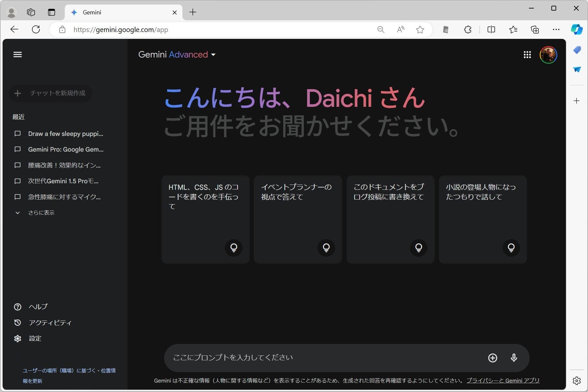Open Help with the question mark icon
Image resolution: width=588 pixels, height=392 pixels.
pos(18,307)
